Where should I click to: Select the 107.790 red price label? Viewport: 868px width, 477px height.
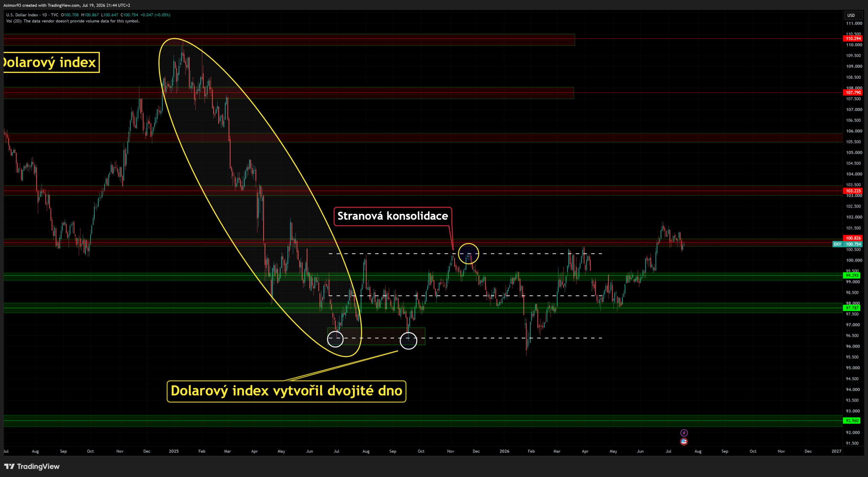[853, 93]
